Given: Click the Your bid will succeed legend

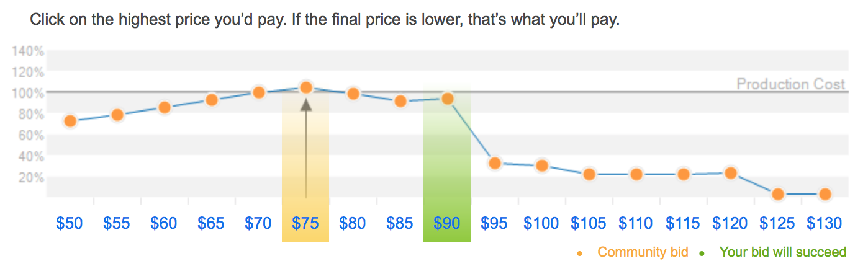Looking at the screenshot, I should (782, 252).
